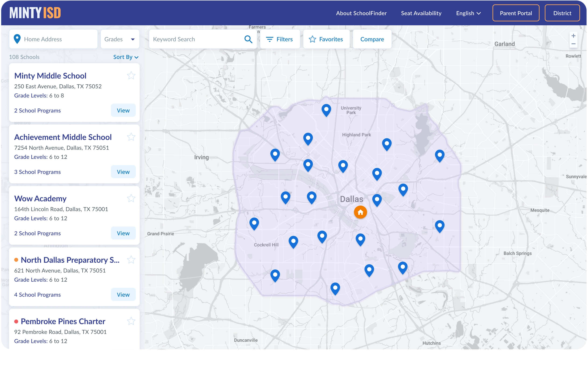Click the Minty ISD logo
The width and height of the screenshot is (588, 369).
(35, 13)
